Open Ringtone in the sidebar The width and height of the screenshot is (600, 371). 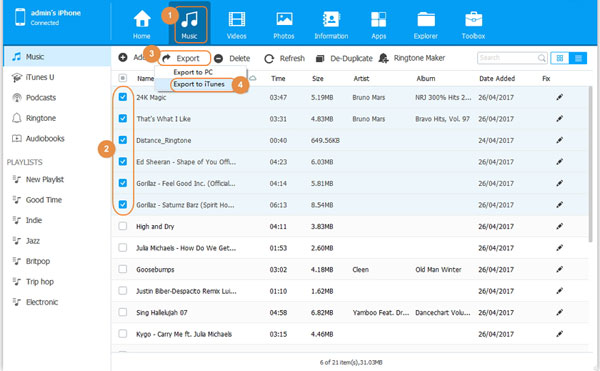tap(57, 118)
